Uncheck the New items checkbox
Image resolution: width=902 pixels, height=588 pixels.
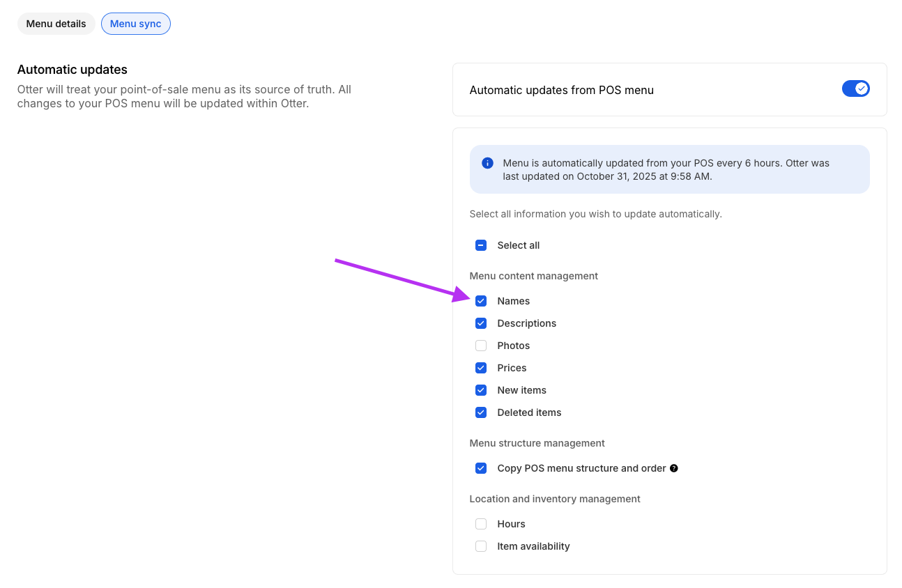coord(481,390)
